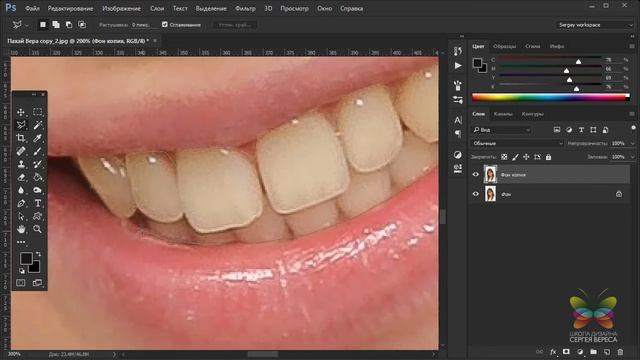Select the Clone Stamp tool
Screen dimensions: 640x360
coord(21,164)
